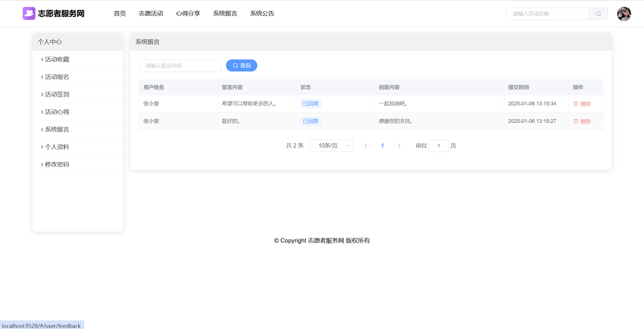Open 志愿活动 in top navigation
The width and height of the screenshot is (644, 329).
[151, 13]
